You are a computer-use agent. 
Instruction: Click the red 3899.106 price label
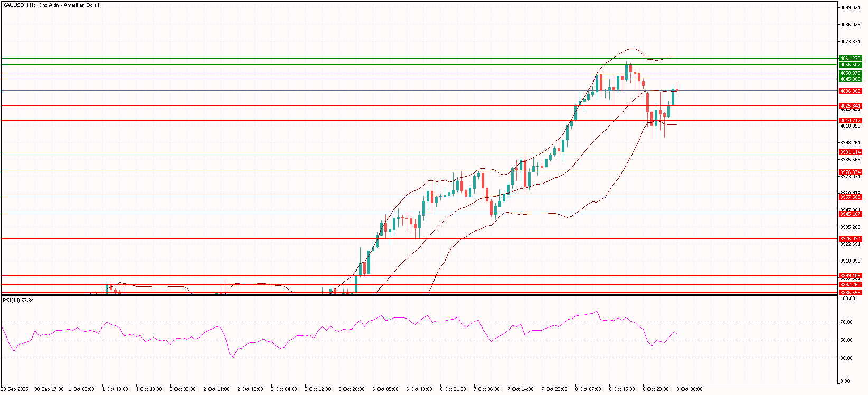pyautogui.click(x=850, y=275)
